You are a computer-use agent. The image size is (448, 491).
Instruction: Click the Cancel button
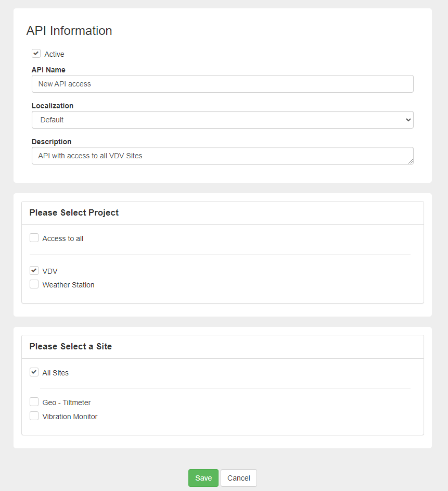coord(239,478)
